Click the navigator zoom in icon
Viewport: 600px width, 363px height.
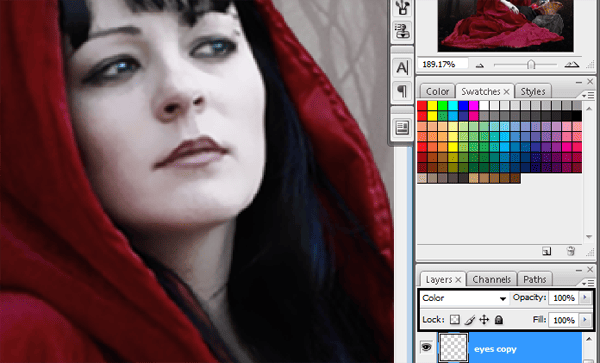tap(572, 65)
